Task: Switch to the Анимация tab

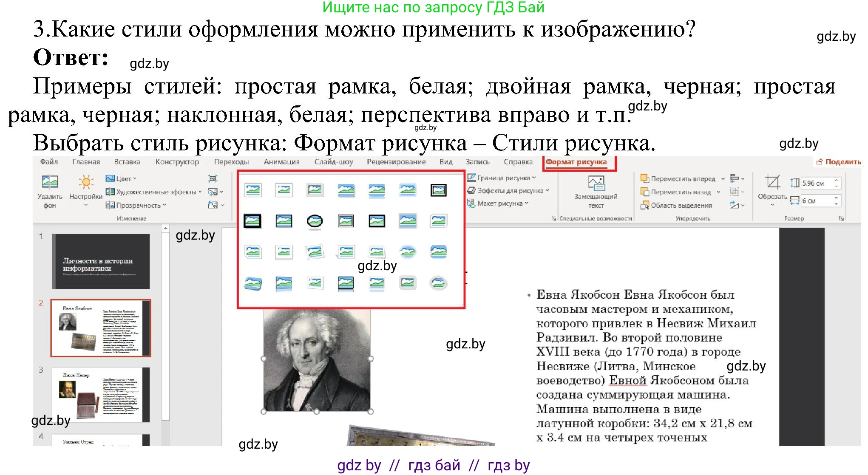Action: click(x=282, y=161)
